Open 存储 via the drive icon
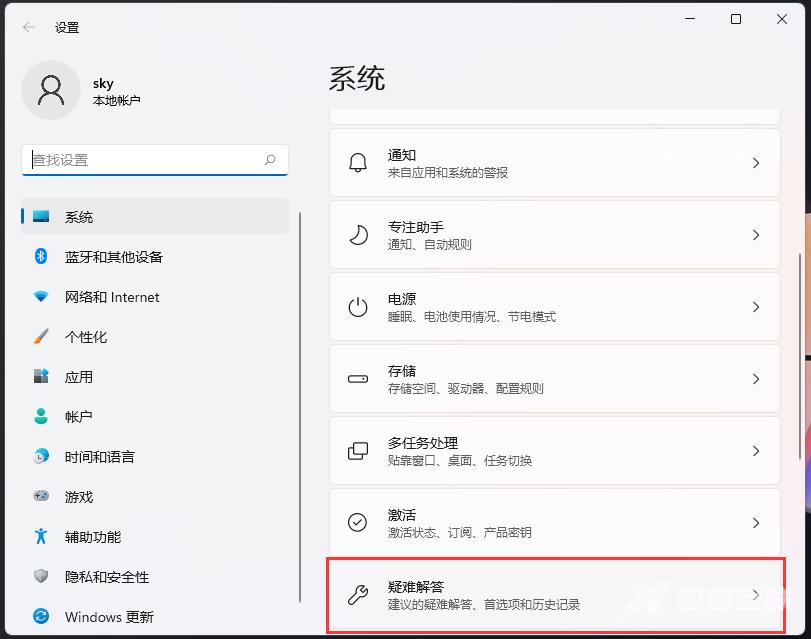The width and height of the screenshot is (811, 639). click(x=360, y=379)
